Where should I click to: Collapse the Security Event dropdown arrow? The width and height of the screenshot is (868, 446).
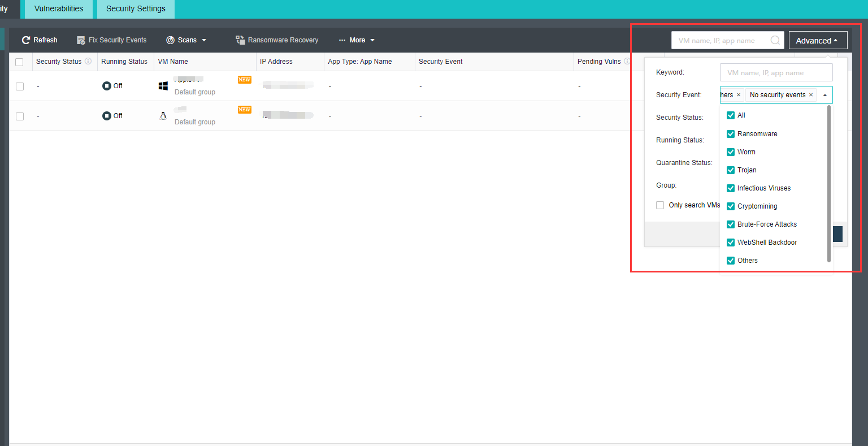click(825, 95)
